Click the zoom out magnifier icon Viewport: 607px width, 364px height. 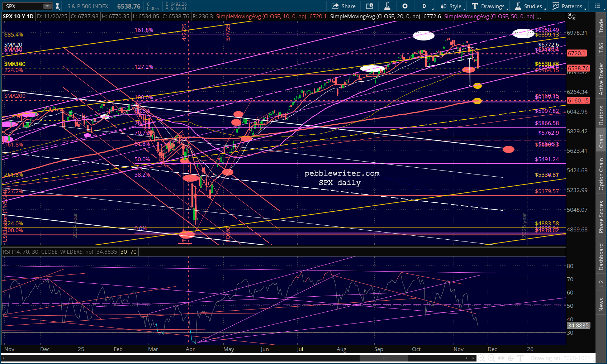pos(482,358)
